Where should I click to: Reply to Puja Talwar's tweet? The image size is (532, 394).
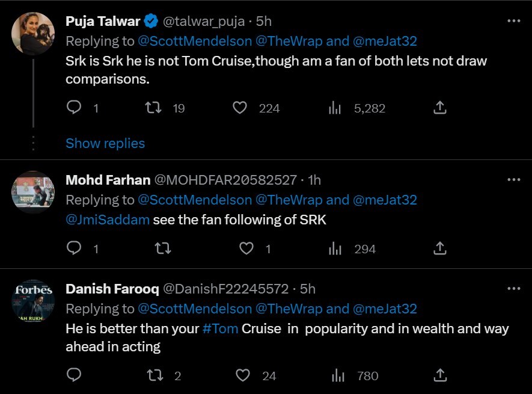point(74,108)
